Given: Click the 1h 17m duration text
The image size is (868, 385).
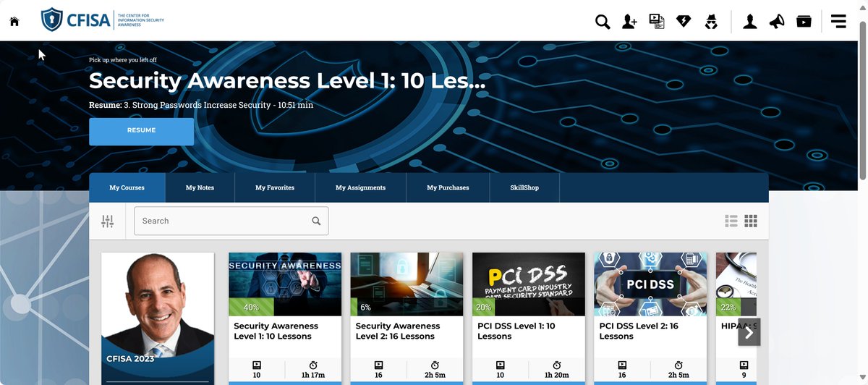Looking at the screenshot, I should (313, 376).
